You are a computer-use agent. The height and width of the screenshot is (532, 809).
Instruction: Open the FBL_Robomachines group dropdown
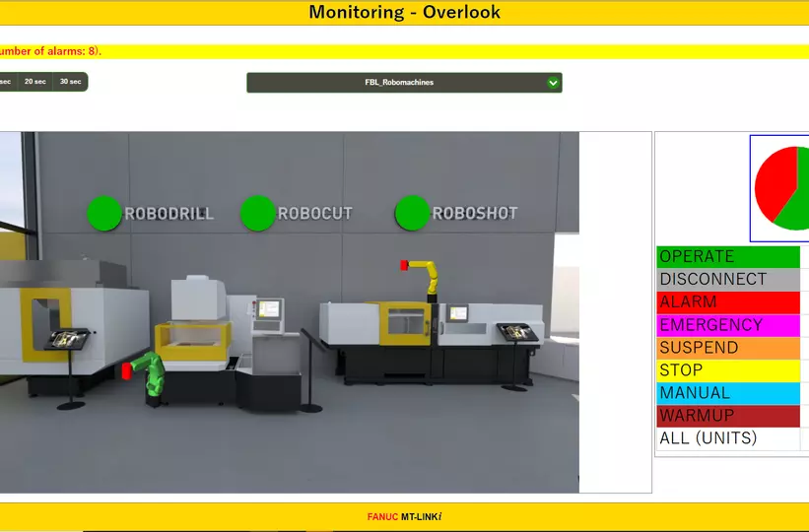(x=404, y=83)
